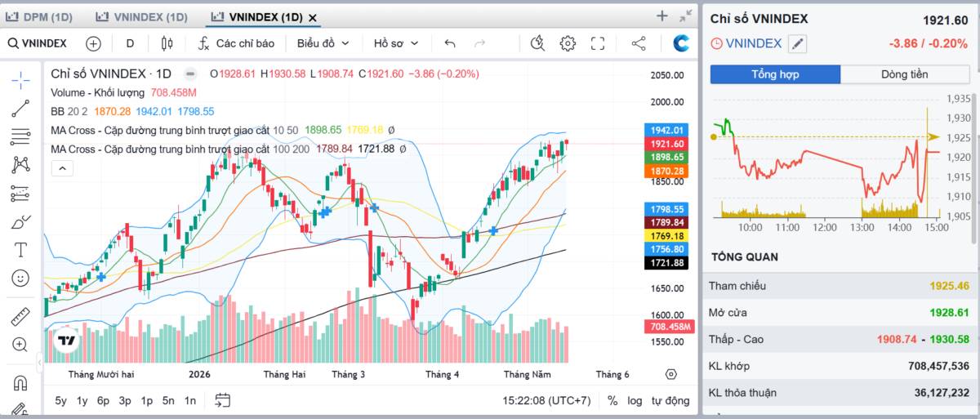The image size is (980, 419).
Task: Set range to 1y
Action: [82, 400]
